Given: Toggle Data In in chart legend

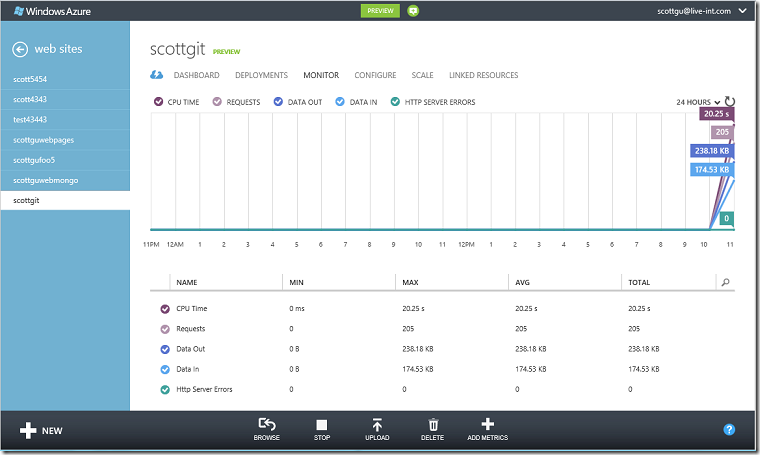Looking at the screenshot, I should [x=340, y=102].
